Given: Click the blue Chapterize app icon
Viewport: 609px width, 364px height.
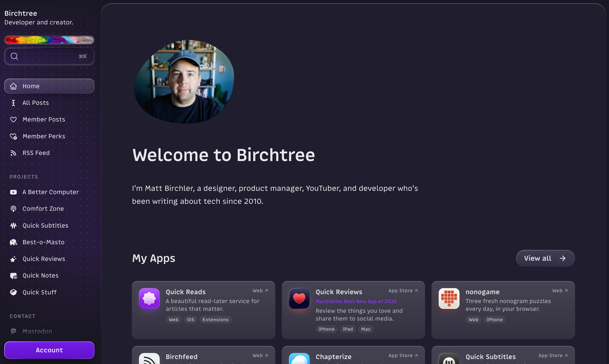Looking at the screenshot, I should (x=299, y=359).
